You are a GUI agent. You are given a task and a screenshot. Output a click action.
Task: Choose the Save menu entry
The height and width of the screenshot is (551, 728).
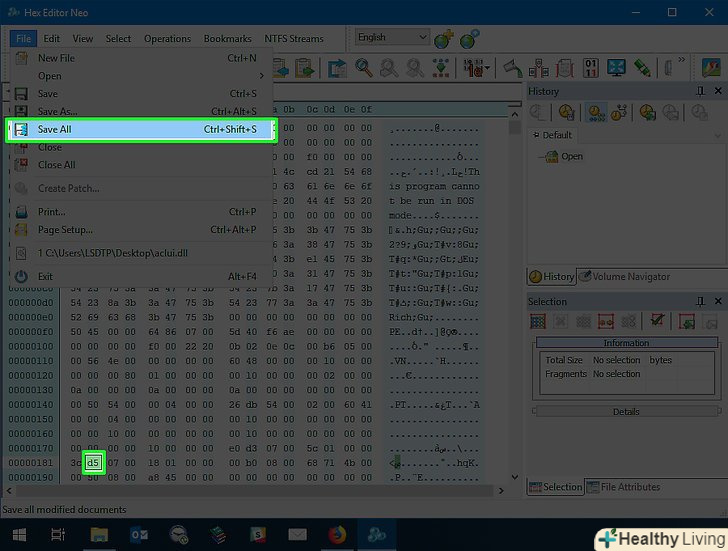coord(141,94)
